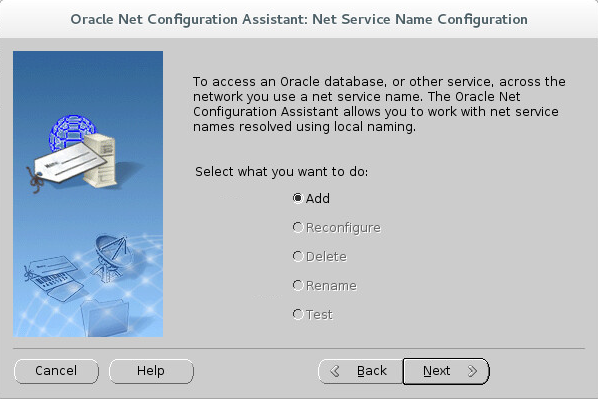Click the right chevron arrow beside Next
Screen dimensions: 598x399
click(x=472, y=371)
